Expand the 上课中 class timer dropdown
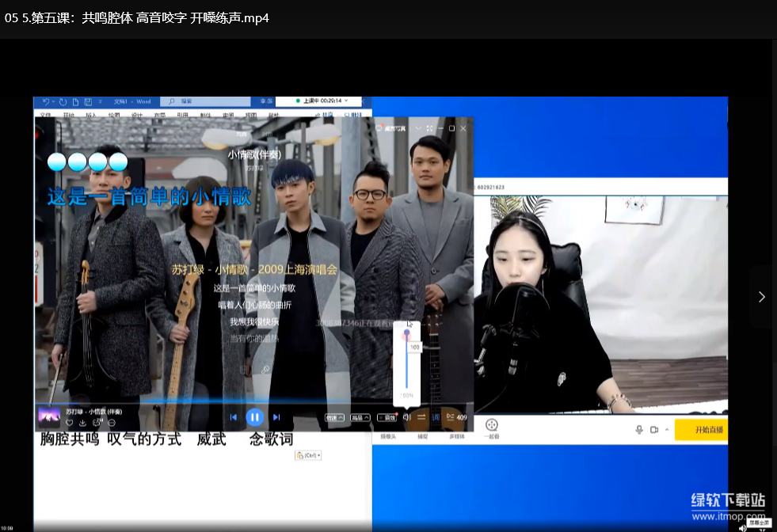777x532 pixels. tap(346, 101)
